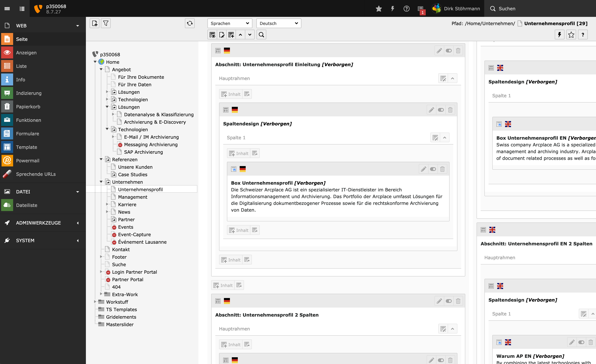The height and width of the screenshot is (364, 596).
Task: Open the bookmarks star in top bar
Action: point(379,8)
